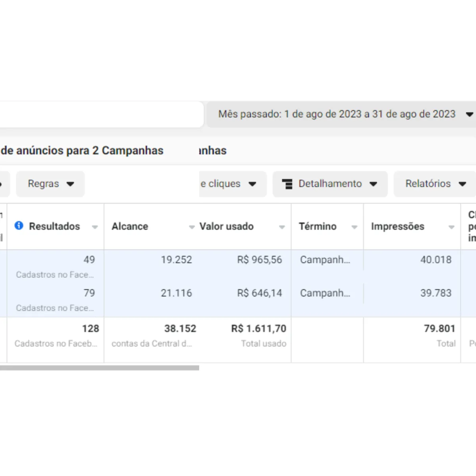476x476 pixels.
Task: Sort by the Alcance column header
Action: click(130, 226)
